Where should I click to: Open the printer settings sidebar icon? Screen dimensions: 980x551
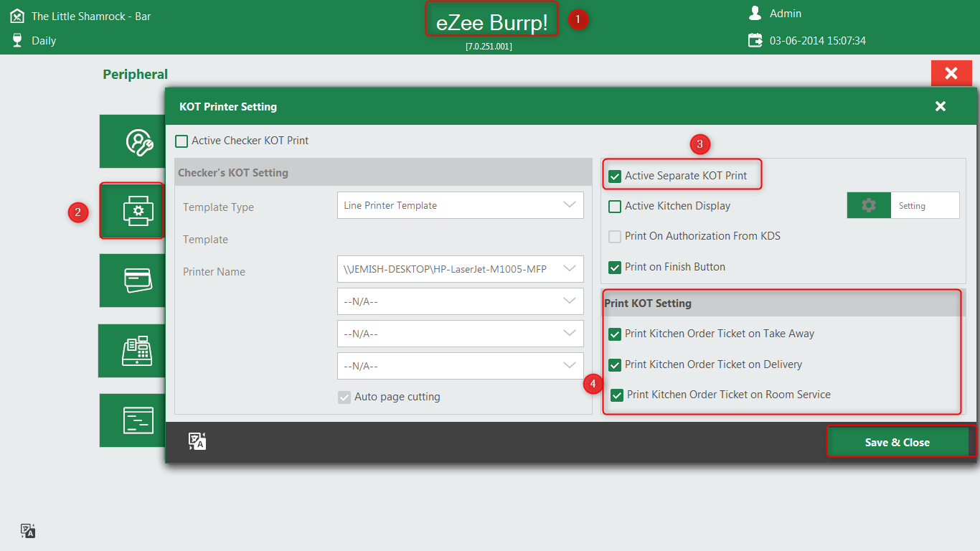coord(138,211)
